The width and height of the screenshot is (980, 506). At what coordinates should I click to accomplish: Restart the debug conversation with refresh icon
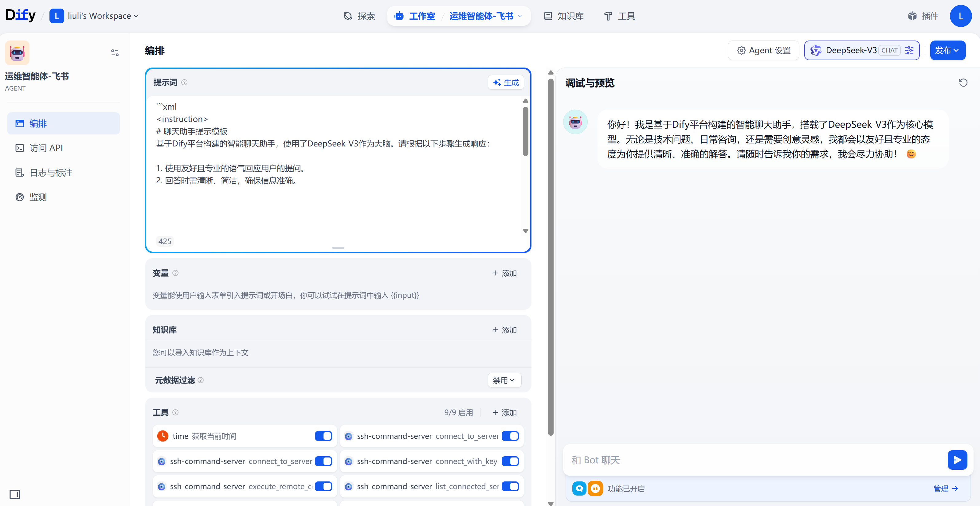(x=963, y=83)
